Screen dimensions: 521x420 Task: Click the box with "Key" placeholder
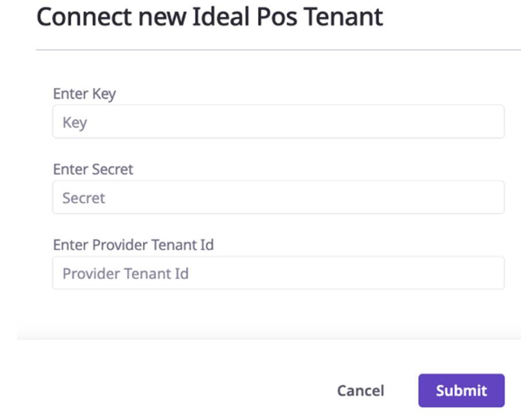[x=278, y=122]
